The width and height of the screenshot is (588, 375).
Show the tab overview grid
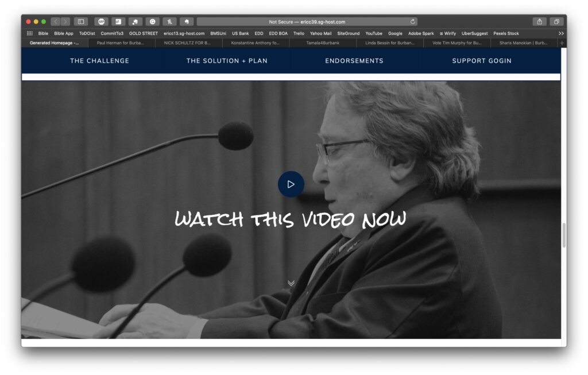[558, 21]
